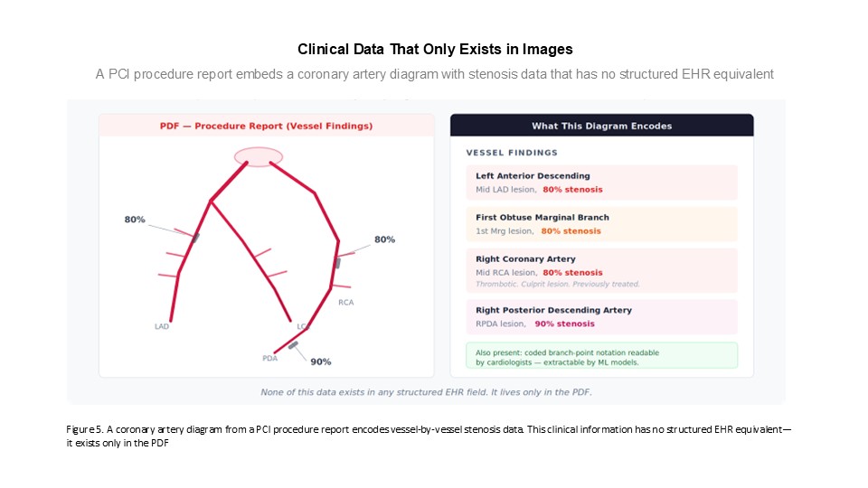This screenshot has height=488, width=868.
Task: Click the slide title about Clinical Data
Action: click(435, 49)
